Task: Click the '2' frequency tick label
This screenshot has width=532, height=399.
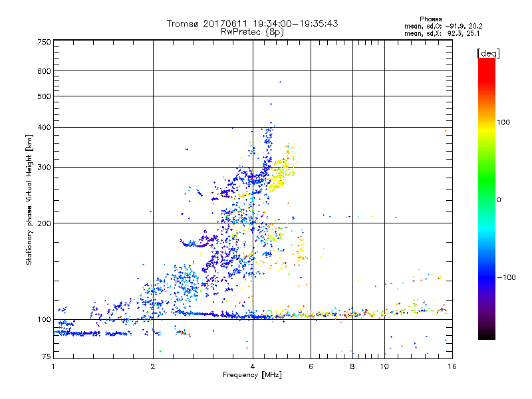Action: pos(153,366)
